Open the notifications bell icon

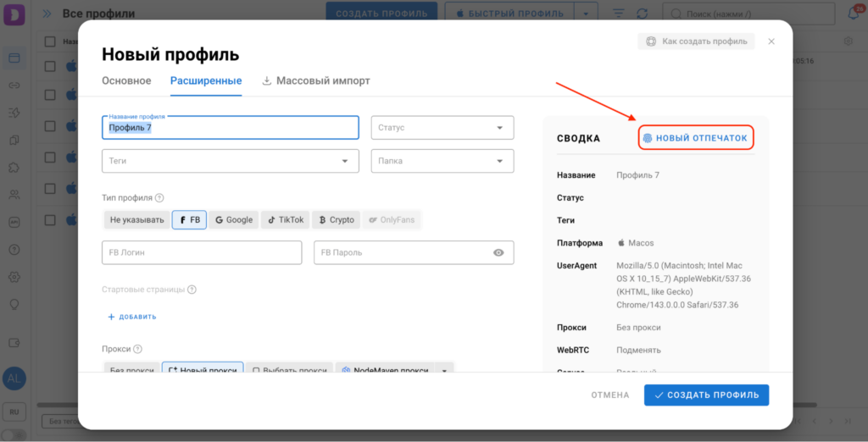click(x=853, y=14)
